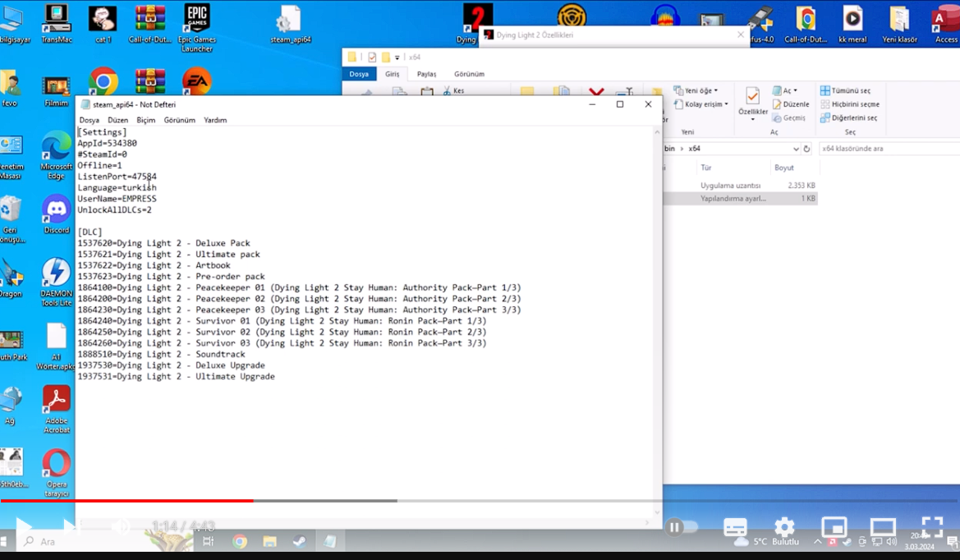This screenshot has height=560, width=960.
Task: Switch to Explorer Giriş tab
Action: (x=392, y=74)
